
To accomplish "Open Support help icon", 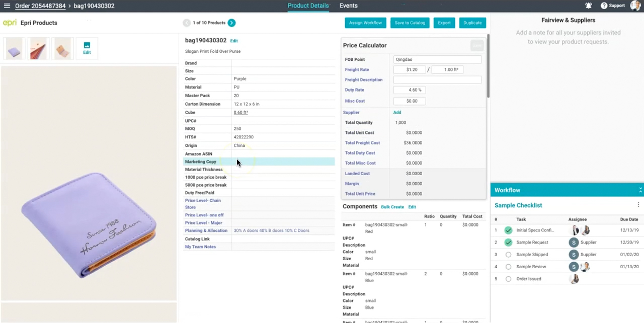I will point(604,6).
